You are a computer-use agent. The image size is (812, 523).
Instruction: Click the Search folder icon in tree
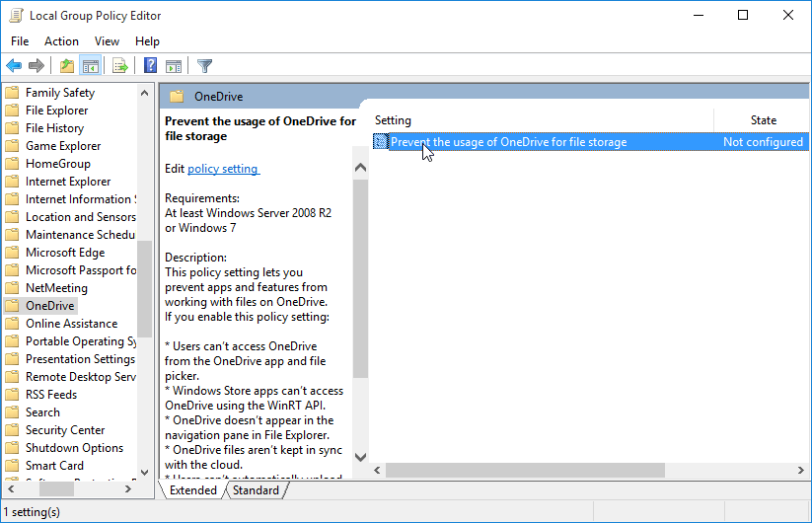coord(12,412)
